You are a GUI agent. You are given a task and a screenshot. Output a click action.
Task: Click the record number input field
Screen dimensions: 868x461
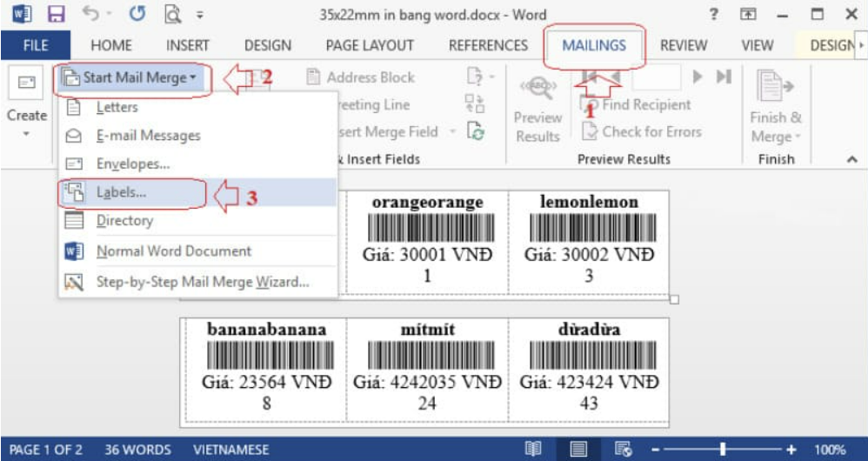tap(657, 77)
